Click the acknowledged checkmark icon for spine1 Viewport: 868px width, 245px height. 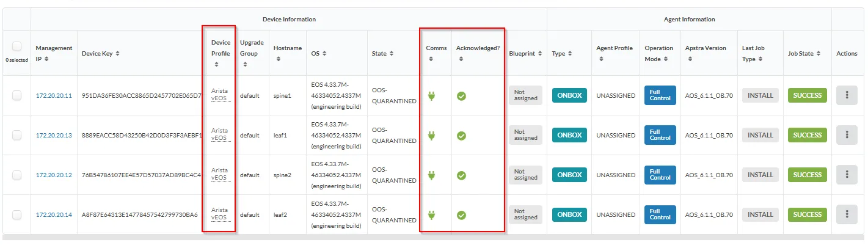pyautogui.click(x=461, y=96)
